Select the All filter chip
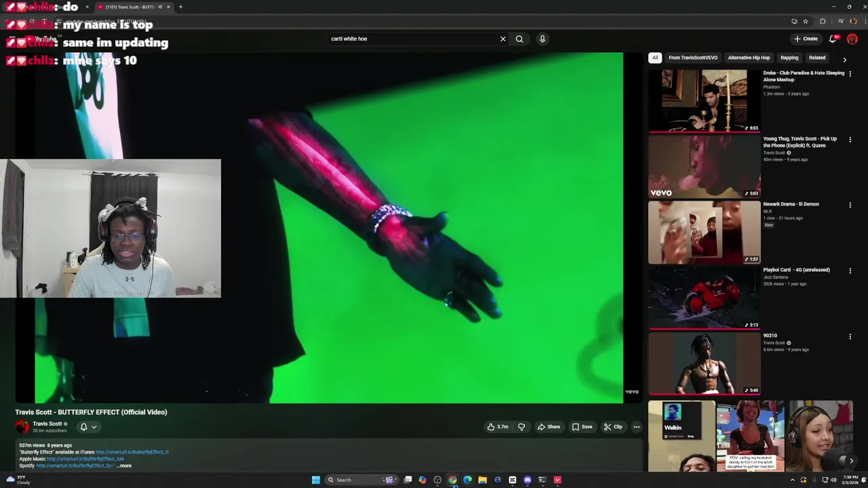Screen dimensions: 868x488 point(655,58)
